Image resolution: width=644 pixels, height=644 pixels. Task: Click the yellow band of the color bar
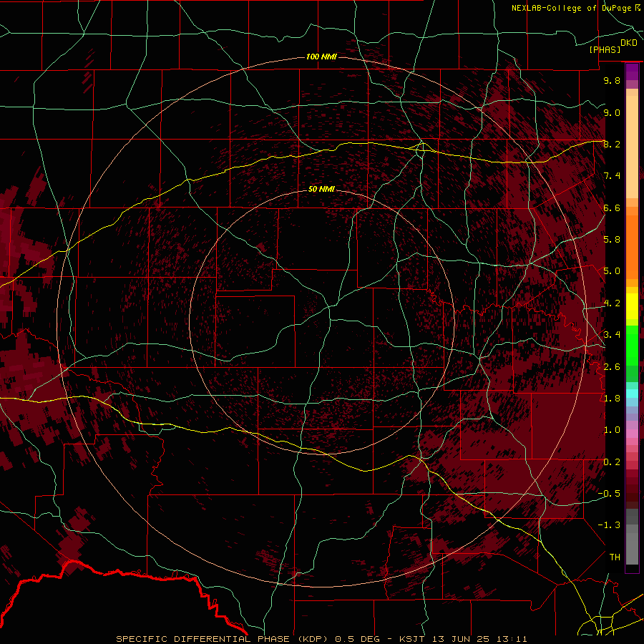632,306
